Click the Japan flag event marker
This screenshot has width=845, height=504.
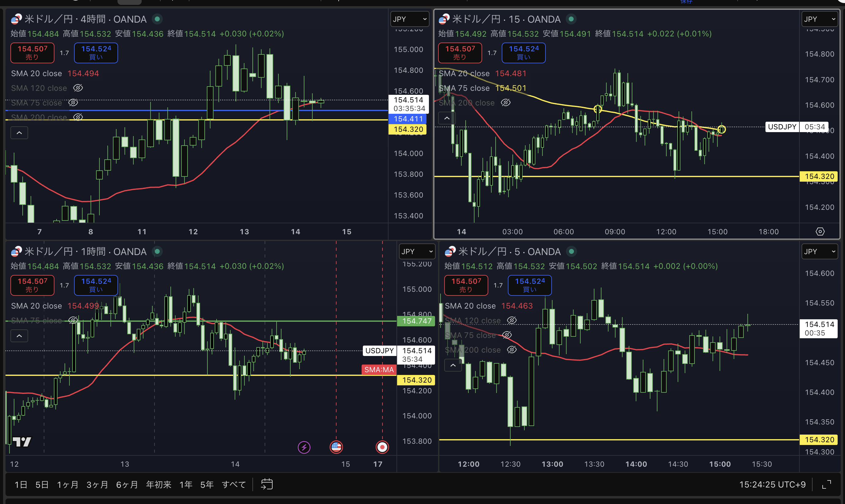point(382,447)
